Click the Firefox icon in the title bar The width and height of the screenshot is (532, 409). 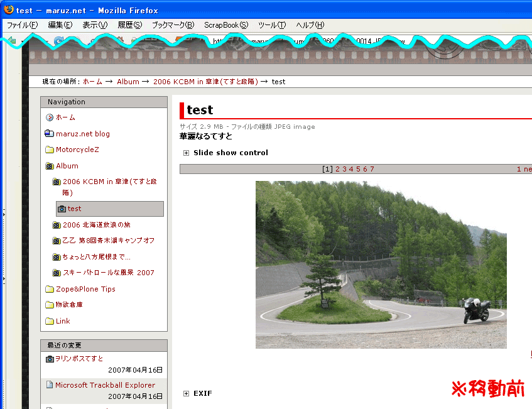click(9, 10)
